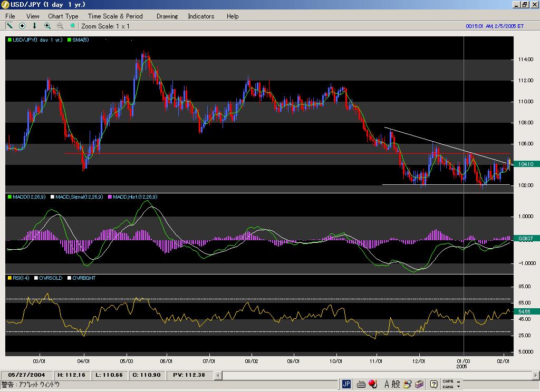
Task: Click the language bar help icon
Action: (433, 384)
